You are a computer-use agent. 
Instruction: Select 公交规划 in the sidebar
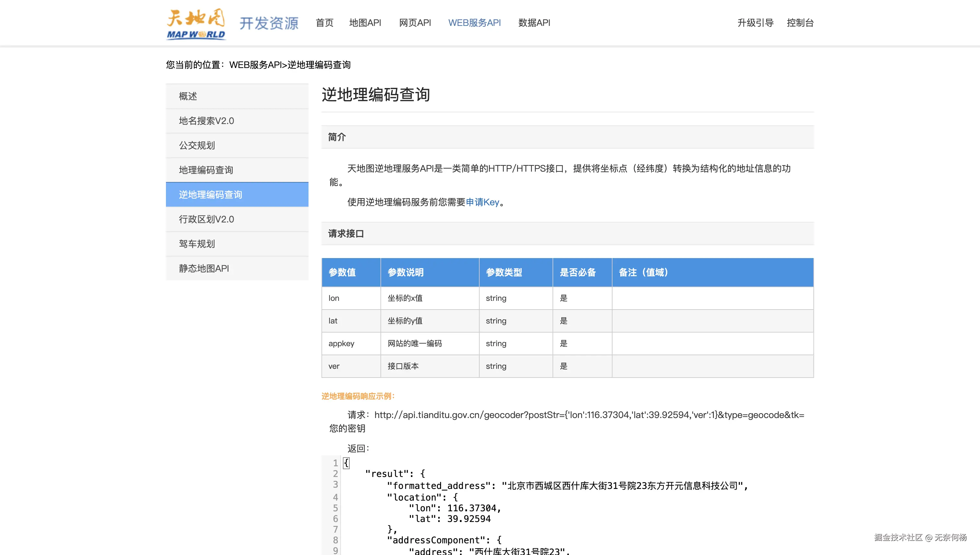coord(197,145)
